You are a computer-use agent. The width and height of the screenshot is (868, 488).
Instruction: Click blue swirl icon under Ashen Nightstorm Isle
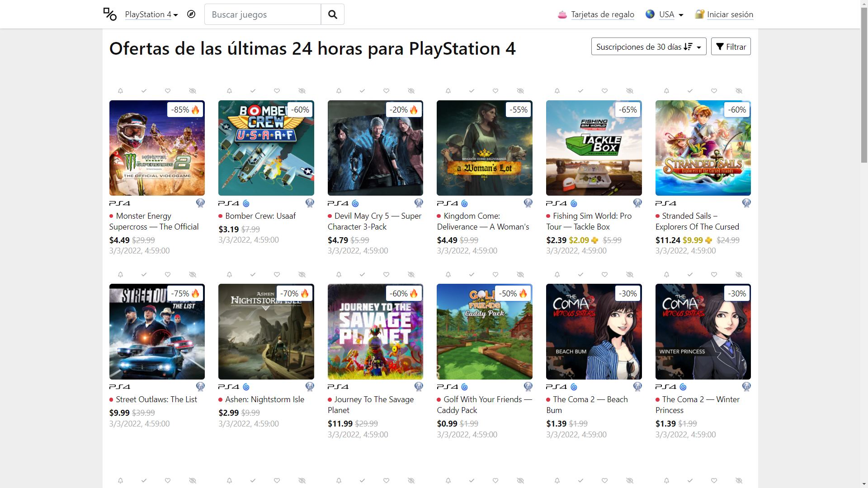click(x=246, y=387)
